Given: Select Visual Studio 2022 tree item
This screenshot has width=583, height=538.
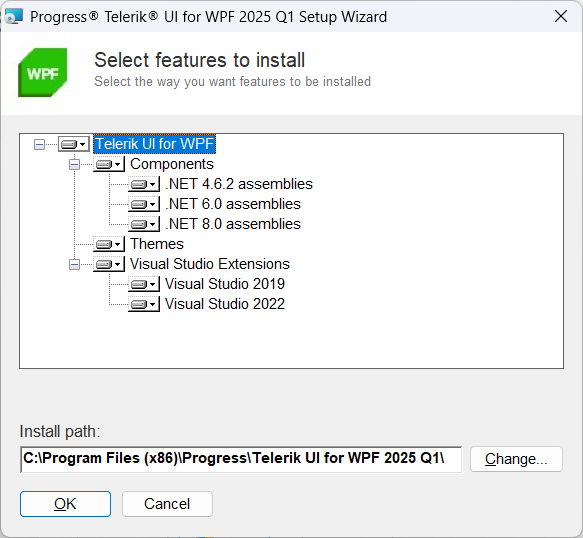Looking at the screenshot, I should pyautogui.click(x=225, y=305).
